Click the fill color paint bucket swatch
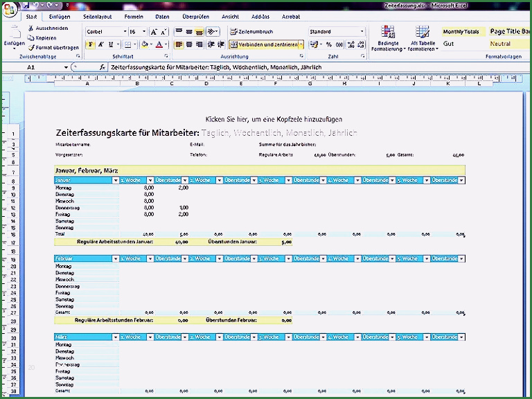The height and width of the screenshot is (399, 532). pyautogui.click(x=145, y=44)
